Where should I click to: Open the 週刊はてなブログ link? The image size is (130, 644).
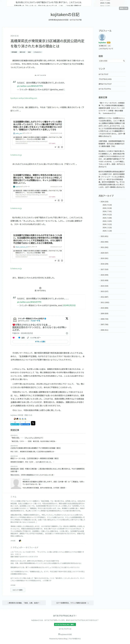tap(105, 84)
